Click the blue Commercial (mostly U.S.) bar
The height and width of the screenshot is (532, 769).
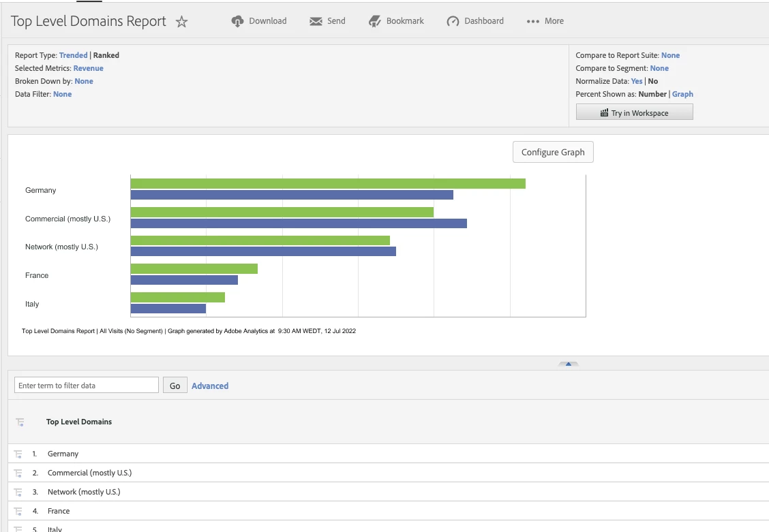[299, 223]
